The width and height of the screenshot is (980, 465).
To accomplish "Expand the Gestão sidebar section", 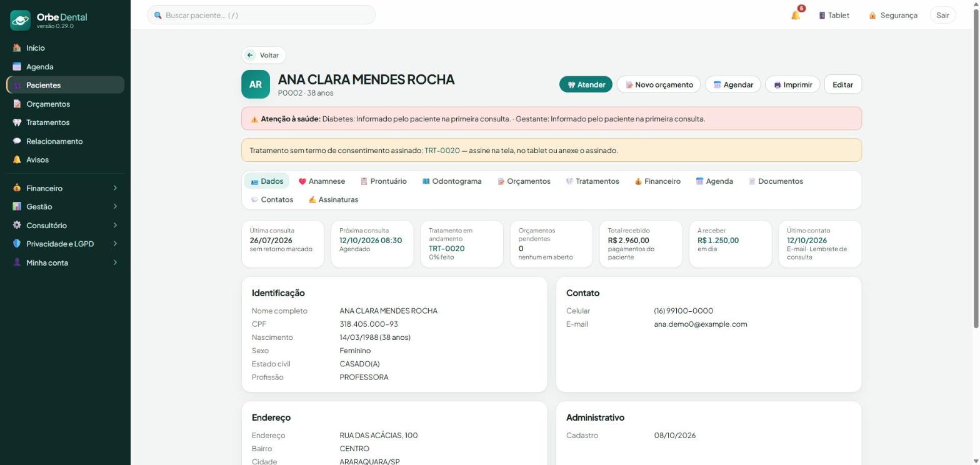I will pyautogui.click(x=65, y=207).
